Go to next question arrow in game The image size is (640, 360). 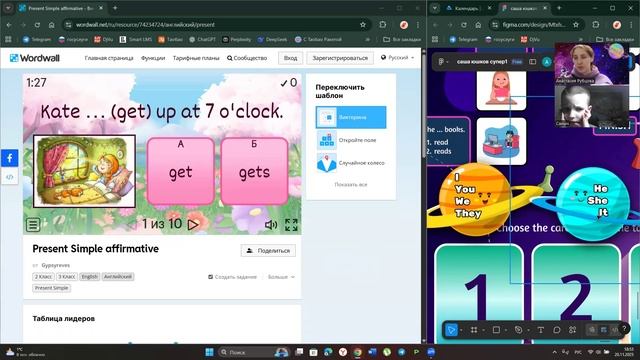click(193, 224)
